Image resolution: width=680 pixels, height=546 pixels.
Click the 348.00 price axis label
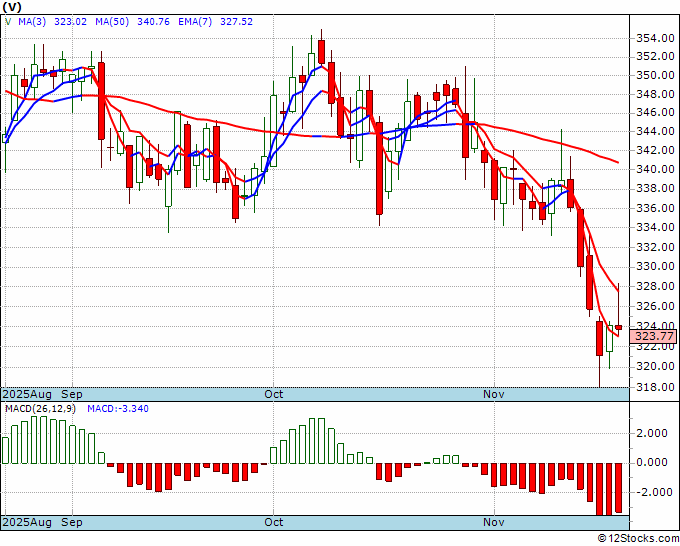[x=655, y=95]
